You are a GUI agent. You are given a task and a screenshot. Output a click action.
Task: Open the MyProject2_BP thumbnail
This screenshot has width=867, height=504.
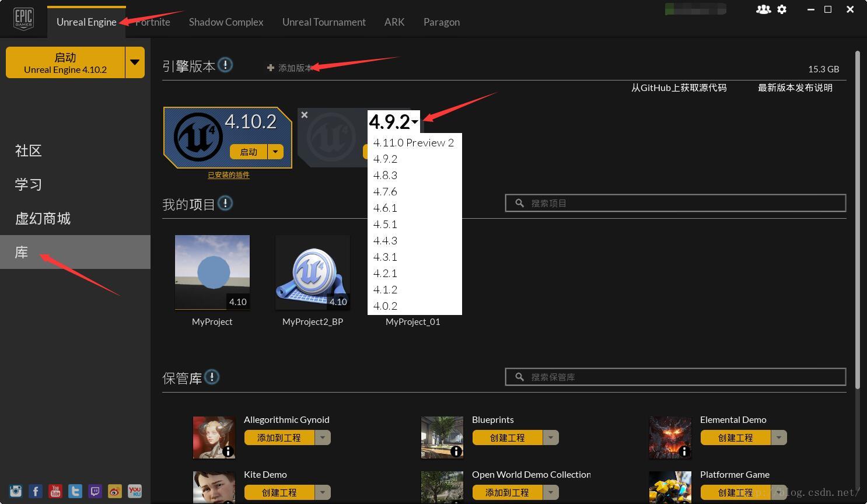[x=313, y=272]
